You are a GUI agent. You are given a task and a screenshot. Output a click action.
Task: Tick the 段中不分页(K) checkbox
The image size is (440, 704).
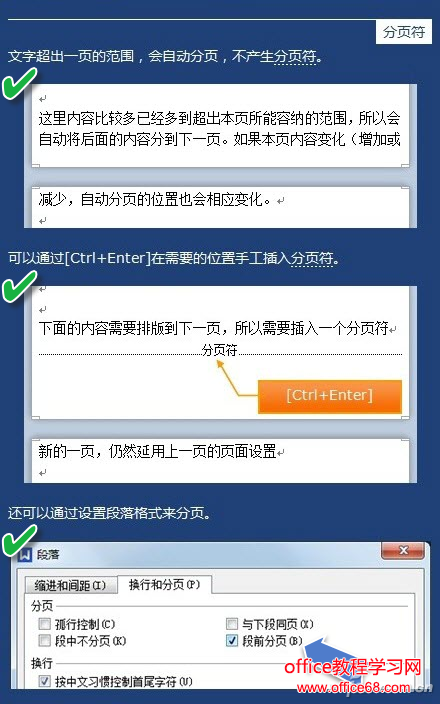click(44, 640)
